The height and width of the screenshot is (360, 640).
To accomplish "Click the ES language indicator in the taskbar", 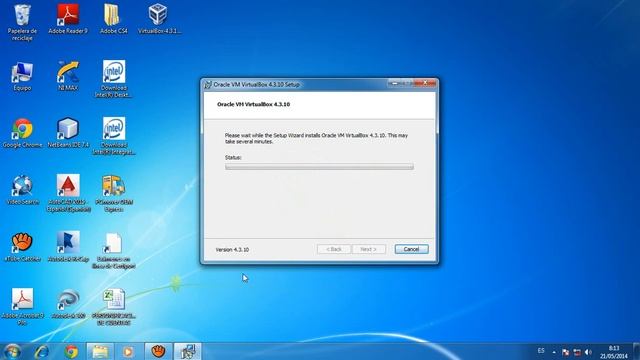I will (x=541, y=351).
